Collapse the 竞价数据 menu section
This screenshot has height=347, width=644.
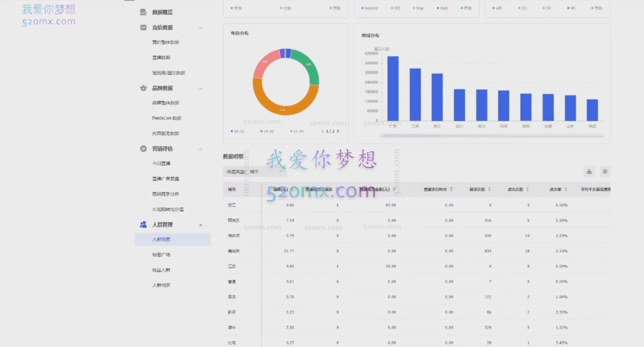(201, 28)
